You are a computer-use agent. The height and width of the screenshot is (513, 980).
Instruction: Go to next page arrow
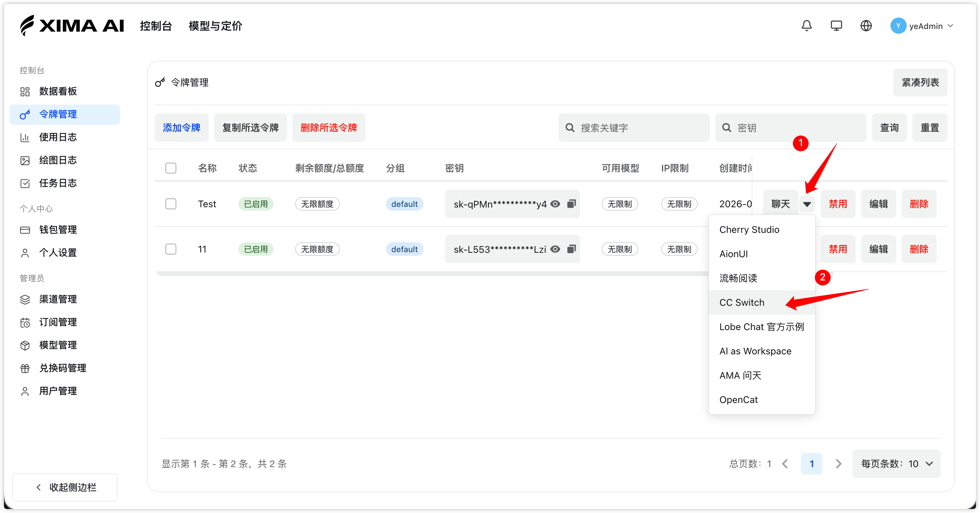tap(838, 464)
